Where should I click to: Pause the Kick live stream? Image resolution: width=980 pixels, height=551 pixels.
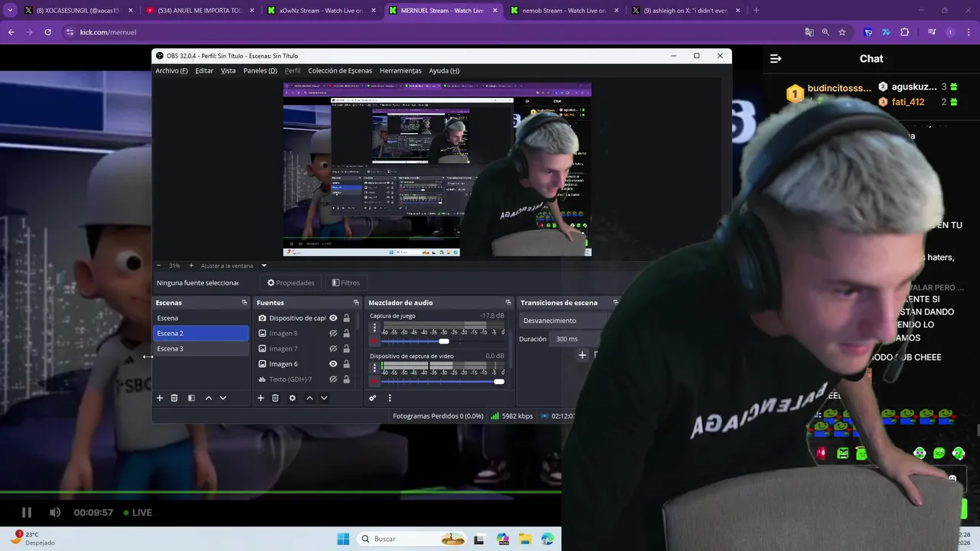[26, 513]
